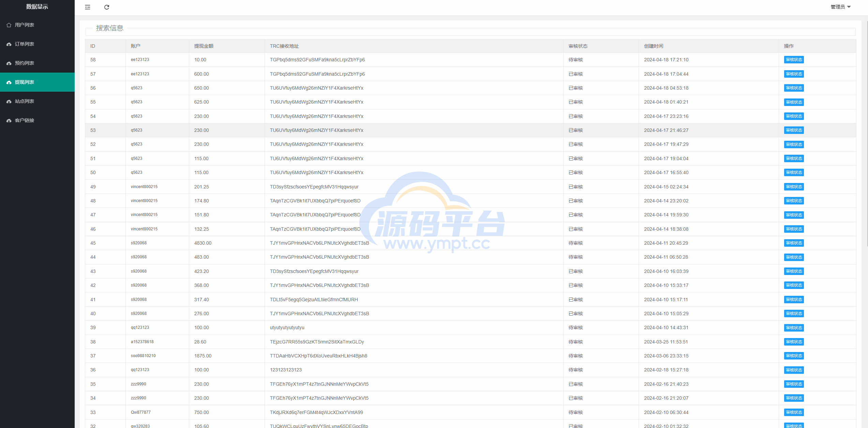Image resolution: width=868 pixels, height=428 pixels.
Task: Open the 站点列表 menu item
Action: click(37, 101)
